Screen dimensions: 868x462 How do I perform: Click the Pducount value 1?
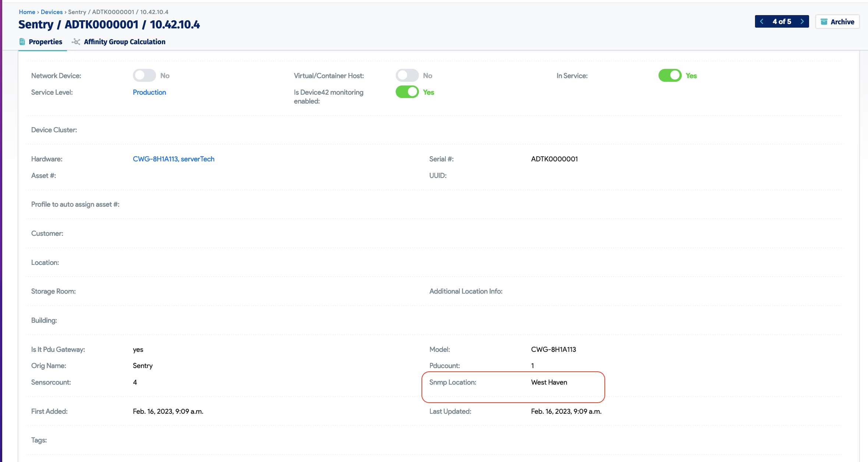point(532,365)
